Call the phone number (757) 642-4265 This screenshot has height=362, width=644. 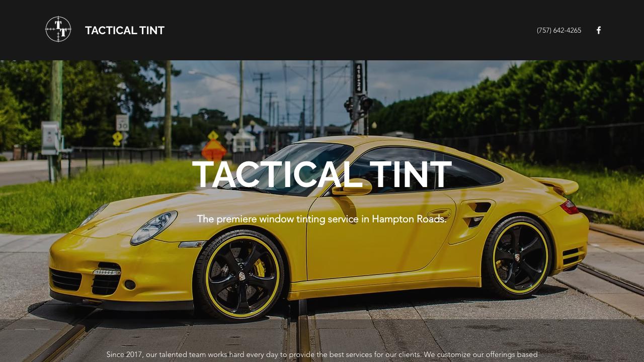[x=558, y=30]
